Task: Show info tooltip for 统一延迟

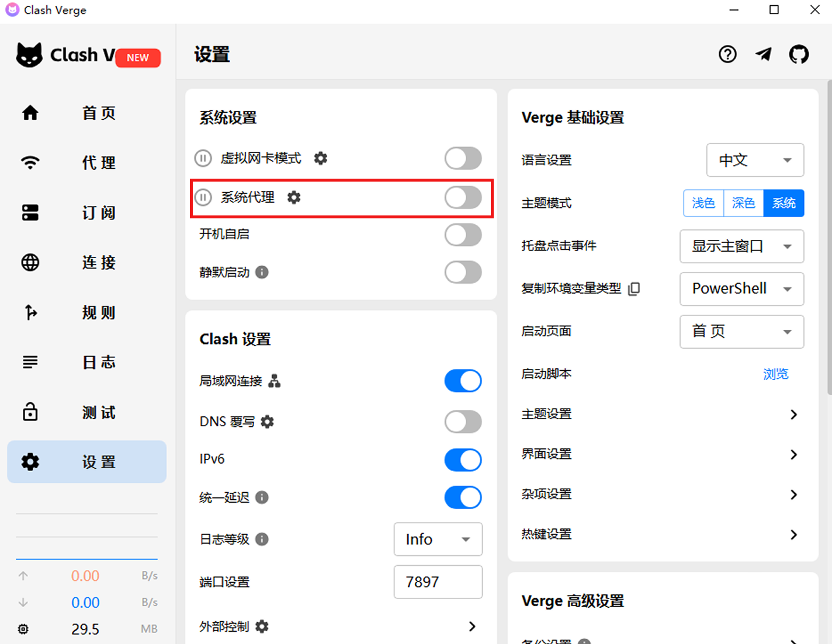Action: (262, 497)
